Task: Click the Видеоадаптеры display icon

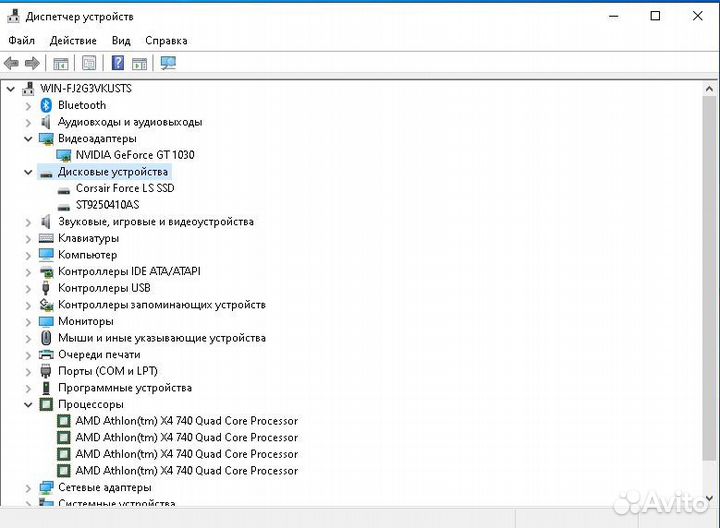Action: (46, 139)
